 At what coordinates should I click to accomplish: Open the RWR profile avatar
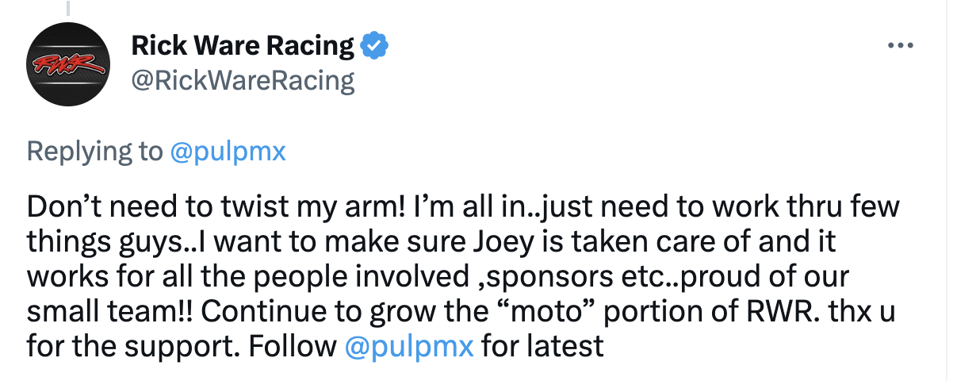[x=68, y=63]
